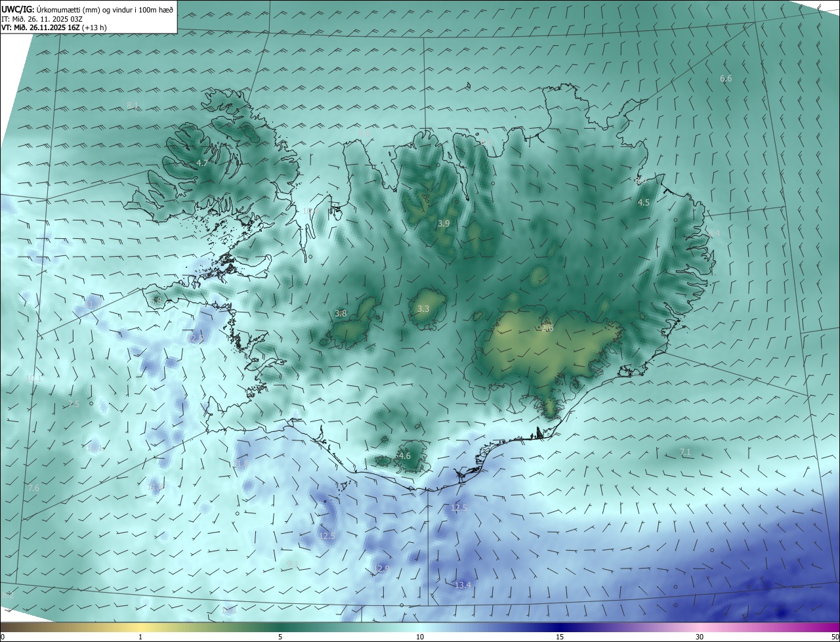Click the 0 tick on the color scale

(2, 637)
